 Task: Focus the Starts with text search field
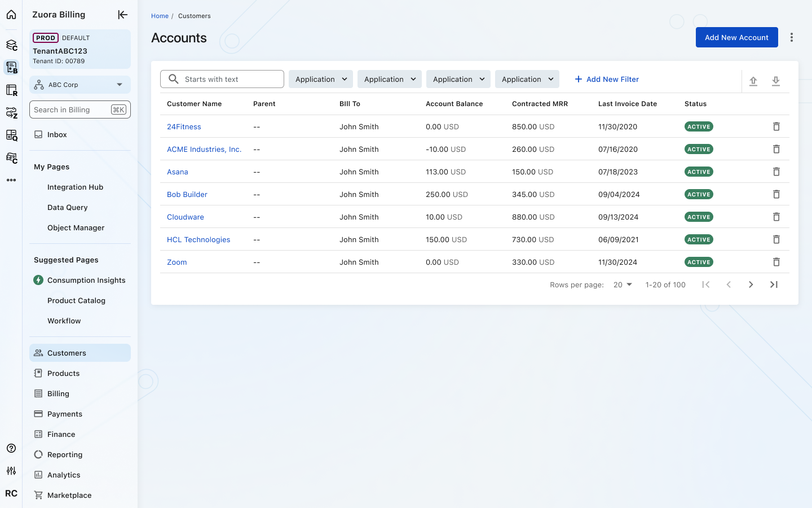(231, 79)
